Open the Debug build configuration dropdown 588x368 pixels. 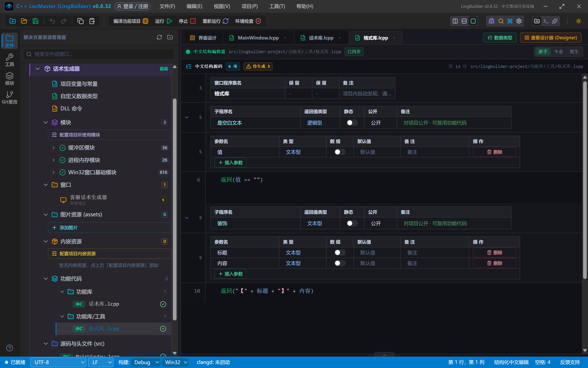(x=146, y=362)
